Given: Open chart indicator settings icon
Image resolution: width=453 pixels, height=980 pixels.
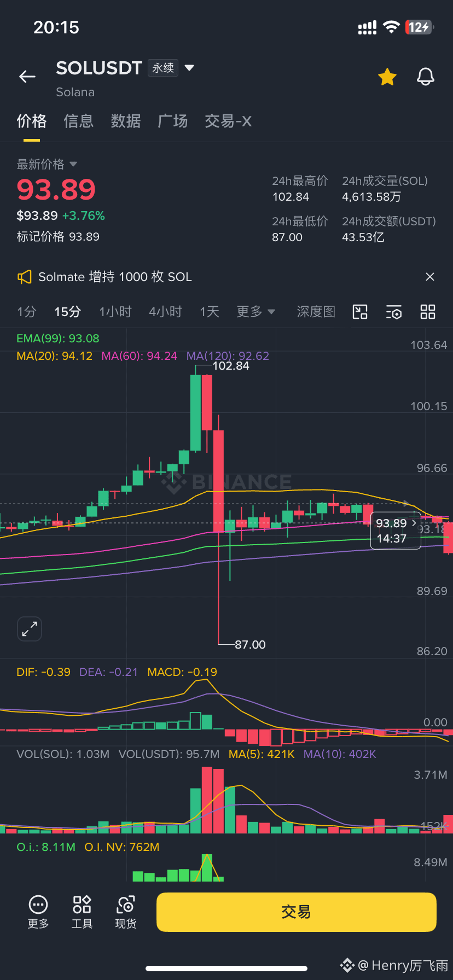Looking at the screenshot, I should [394, 312].
